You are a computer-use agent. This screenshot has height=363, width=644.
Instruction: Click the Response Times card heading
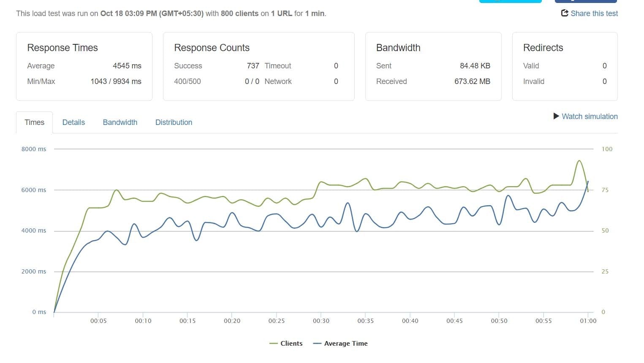62,48
